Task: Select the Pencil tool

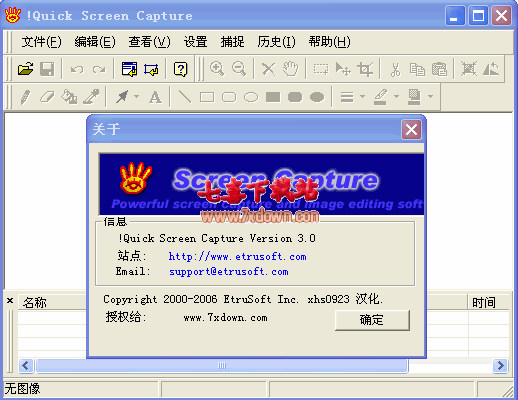Action: tap(25, 97)
